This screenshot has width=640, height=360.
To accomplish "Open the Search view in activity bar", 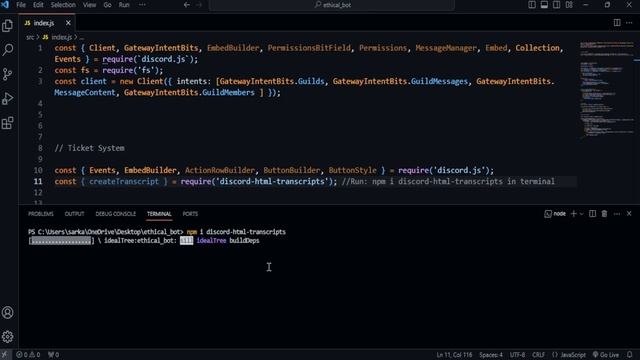I will click(8, 50).
